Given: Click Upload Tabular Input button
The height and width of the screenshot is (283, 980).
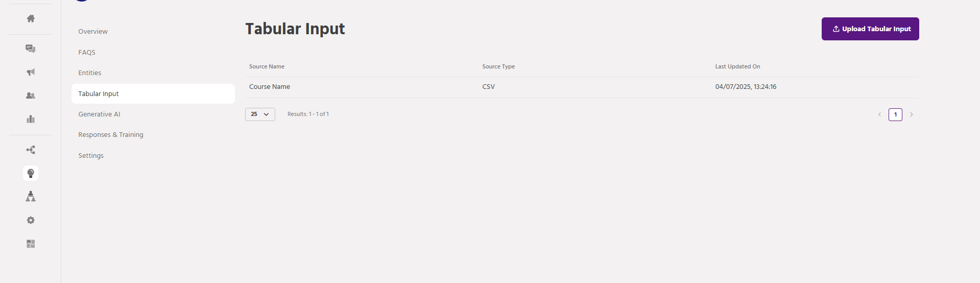Looking at the screenshot, I should pyautogui.click(x=870, y=29).
